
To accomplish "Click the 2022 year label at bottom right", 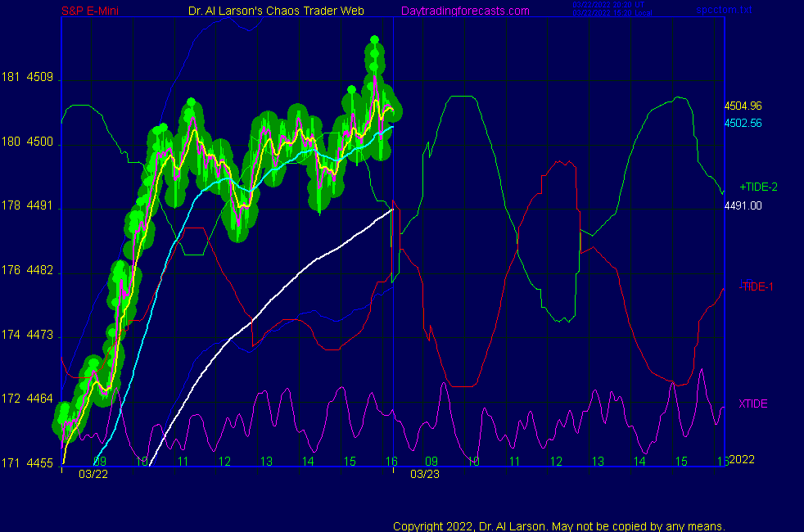I will [742, 459].
